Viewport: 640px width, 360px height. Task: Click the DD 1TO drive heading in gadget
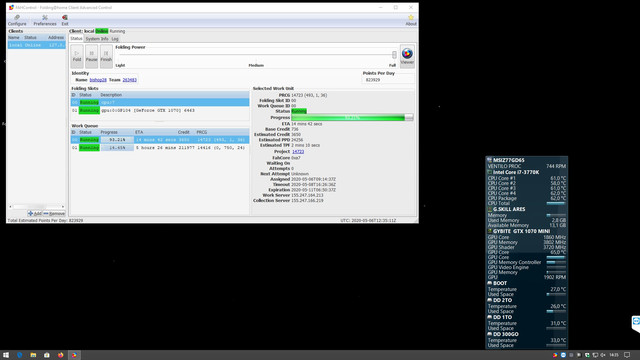point(502,317)
